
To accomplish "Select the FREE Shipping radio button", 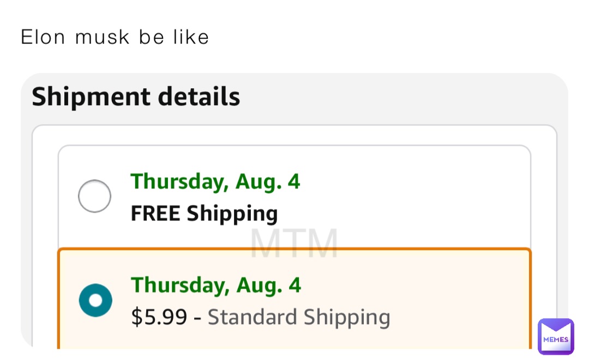I will click(95, 196).
